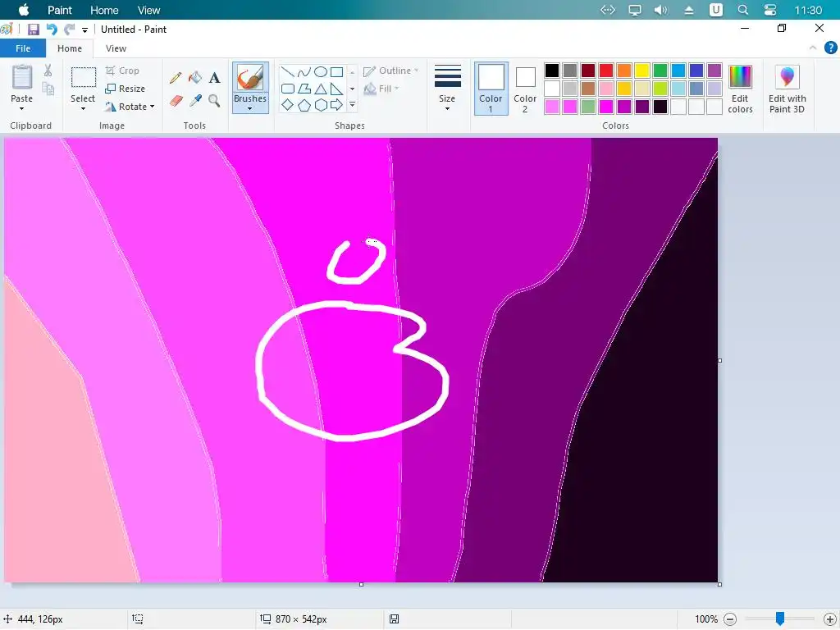Adjust the zoom slider handle
Image resolution: width=840 pixels, height=630 pixels.
click(780, 619)
